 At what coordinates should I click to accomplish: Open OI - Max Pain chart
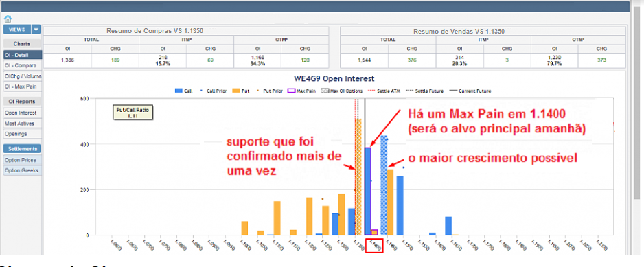point(22,86)
